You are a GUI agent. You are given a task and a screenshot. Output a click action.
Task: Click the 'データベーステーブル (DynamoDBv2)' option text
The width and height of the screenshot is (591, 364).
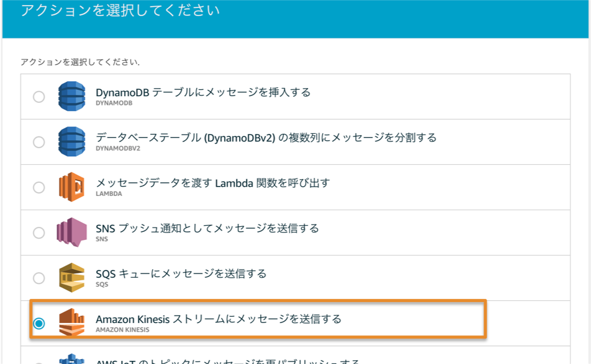pos(266,138)
